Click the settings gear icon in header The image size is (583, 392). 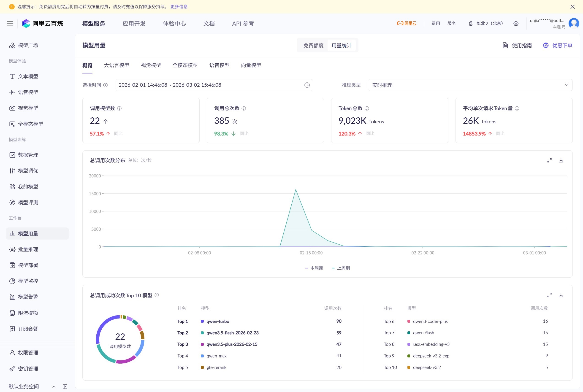(516, 24)
